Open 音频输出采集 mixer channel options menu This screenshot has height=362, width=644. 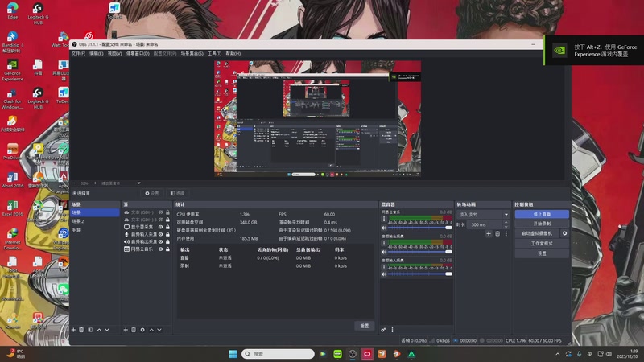(384, 244)
